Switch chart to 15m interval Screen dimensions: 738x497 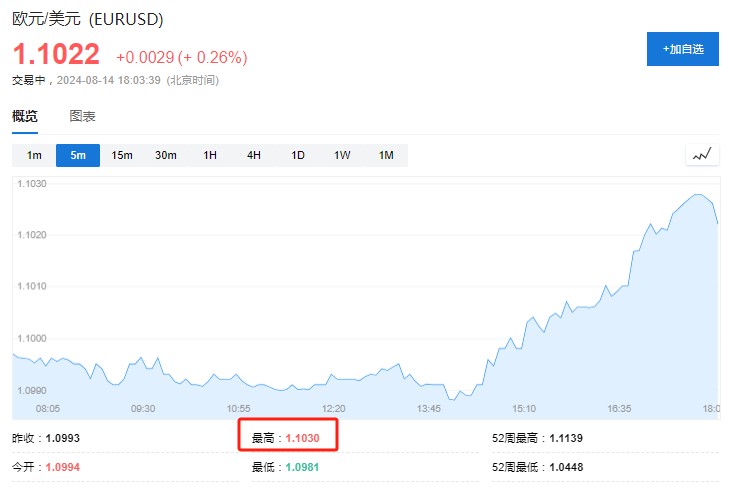[x=122, y=155]
